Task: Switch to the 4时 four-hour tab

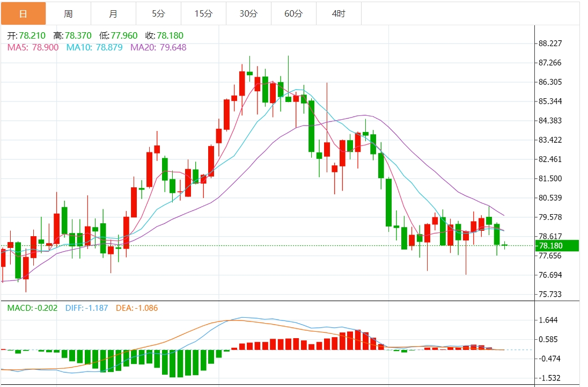Action: click(339, 13)
